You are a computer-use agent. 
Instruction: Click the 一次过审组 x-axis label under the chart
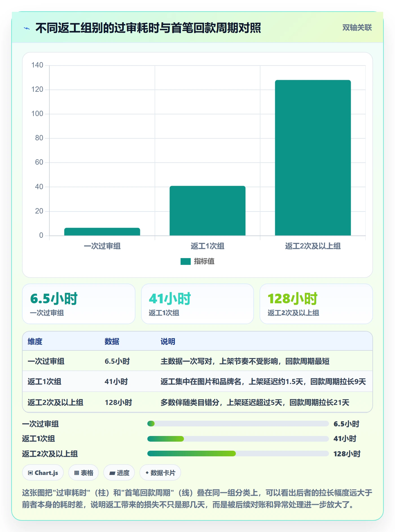[x=102, y=246]
